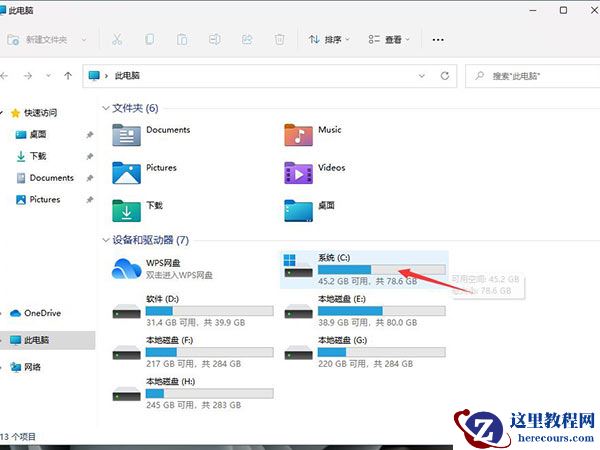Viewport: 600px width, 450px height.
Task: Click the Copy icon in the toolbar
Action: [x=149, y=39]
